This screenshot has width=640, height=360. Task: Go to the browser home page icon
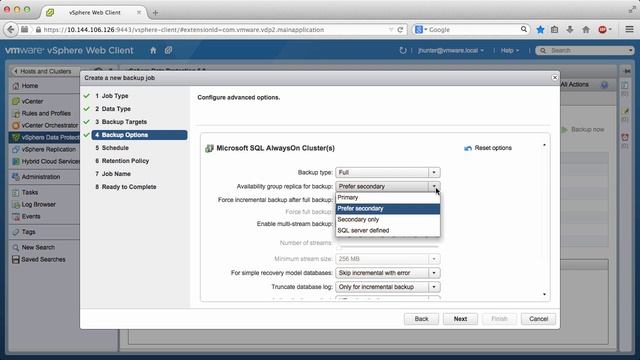[x=586, y=29]
